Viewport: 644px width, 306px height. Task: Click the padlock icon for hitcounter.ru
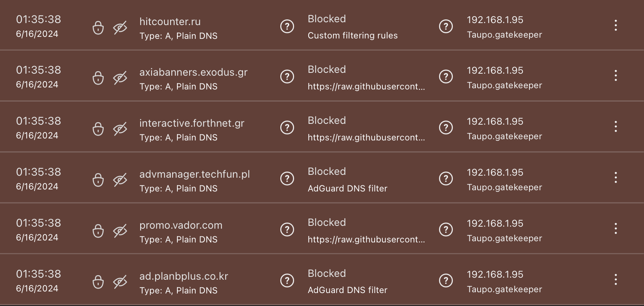pyautogui.click(x=98, y=28)
